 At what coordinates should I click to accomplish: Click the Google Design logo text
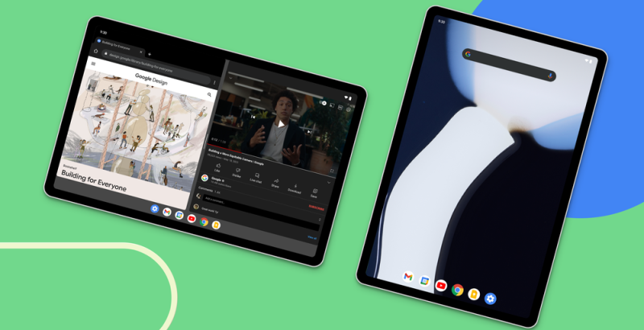(151, 79)
